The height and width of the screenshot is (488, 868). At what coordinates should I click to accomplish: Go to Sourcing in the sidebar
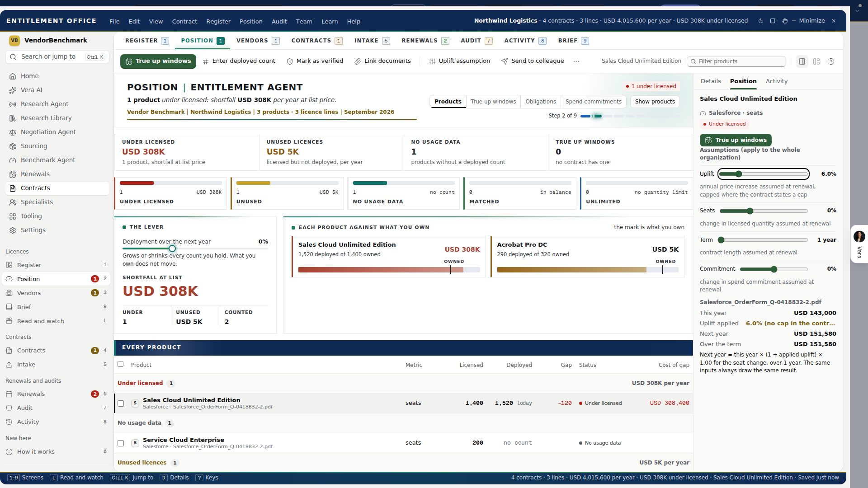[57, 146]
